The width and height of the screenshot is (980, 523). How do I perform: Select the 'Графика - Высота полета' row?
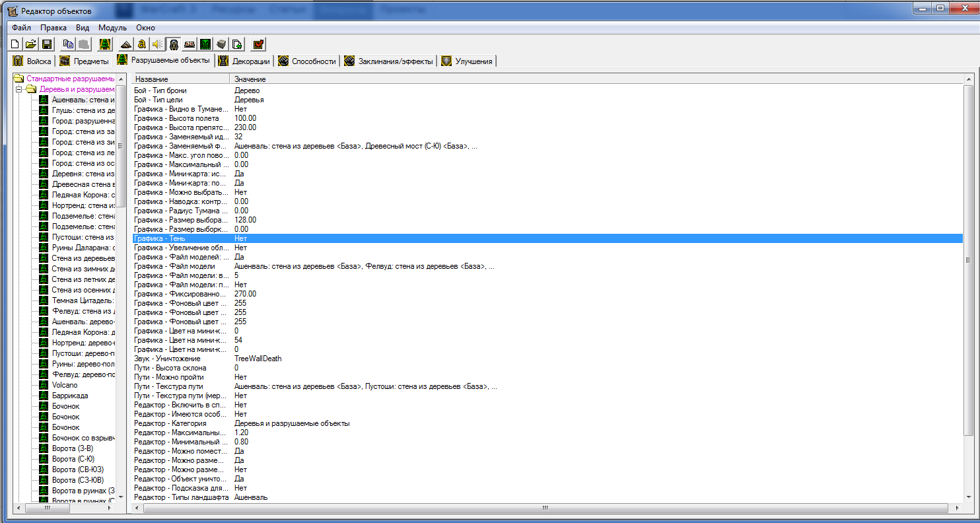click(547, 118)
